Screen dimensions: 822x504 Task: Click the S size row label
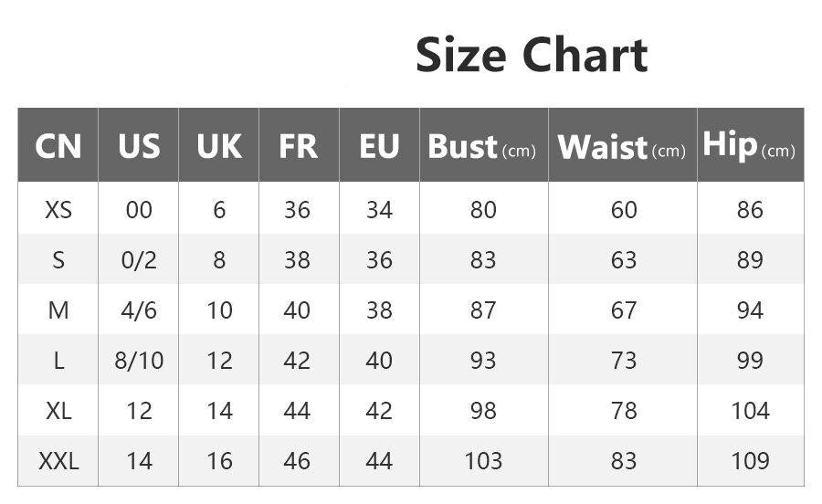[58, 260]
